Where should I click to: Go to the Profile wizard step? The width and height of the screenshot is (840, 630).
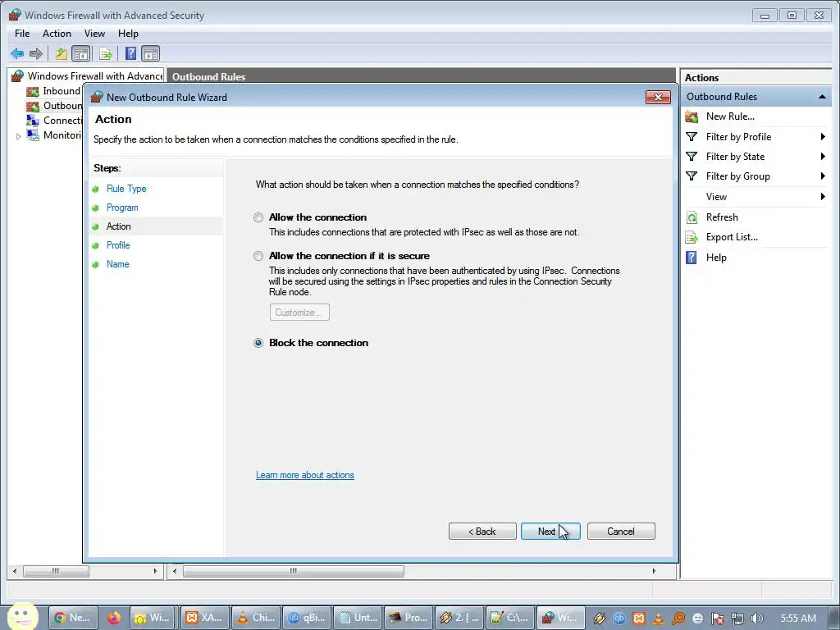pyautogui.click(x=118, y=245)
